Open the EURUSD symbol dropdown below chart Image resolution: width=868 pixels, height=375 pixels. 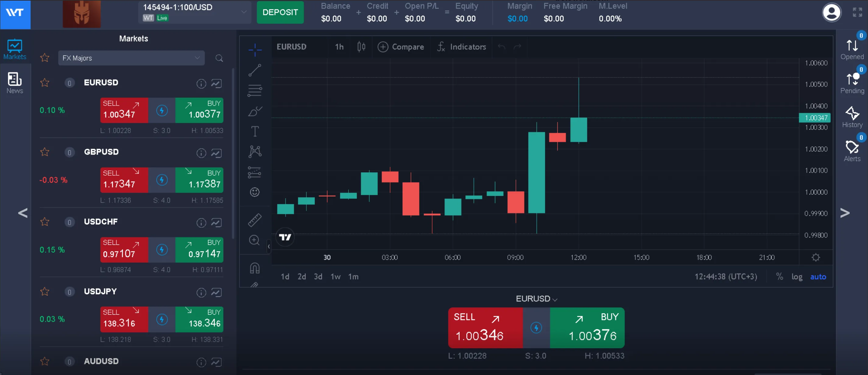[536, 299]
